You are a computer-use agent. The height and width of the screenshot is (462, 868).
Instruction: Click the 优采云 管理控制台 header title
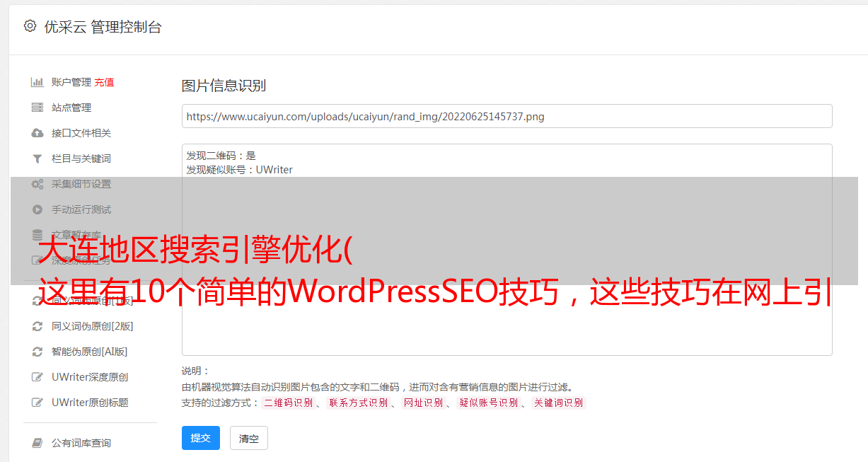103,27
